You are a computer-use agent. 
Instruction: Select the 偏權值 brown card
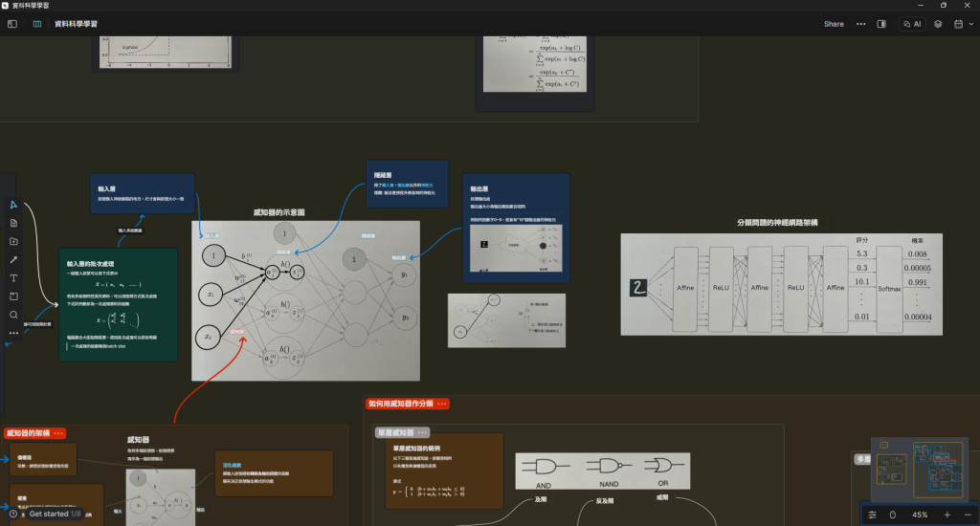point(43,460)
